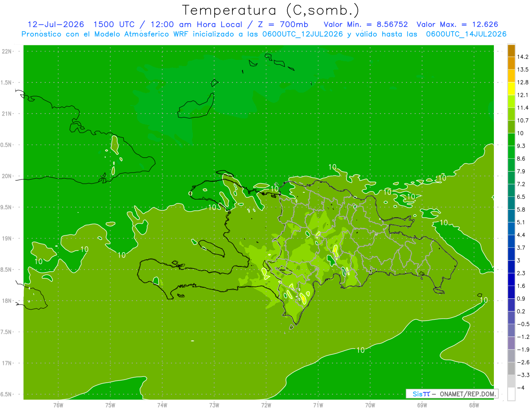Screen dimensions: 532x411
Task: Click the '72W' longitude axis label
Action: pos(266,405)
